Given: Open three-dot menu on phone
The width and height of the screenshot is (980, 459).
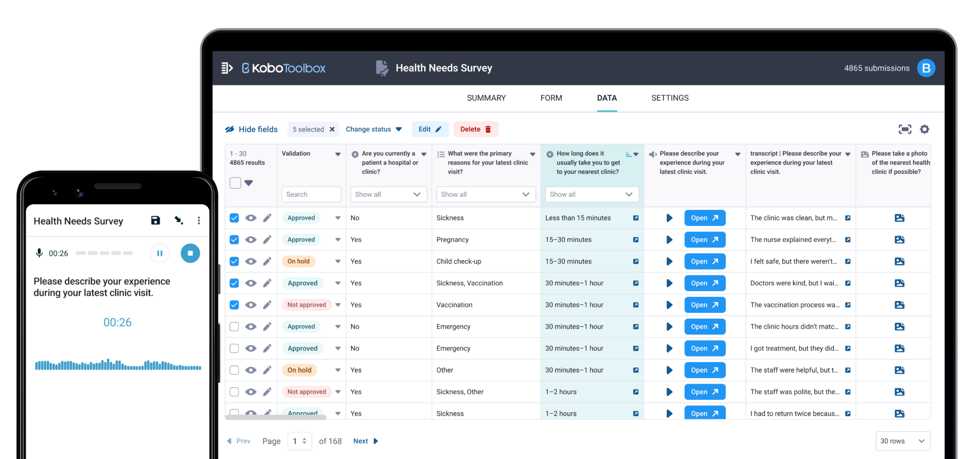Looking at the screenshot, I should [x=199, y=220].
